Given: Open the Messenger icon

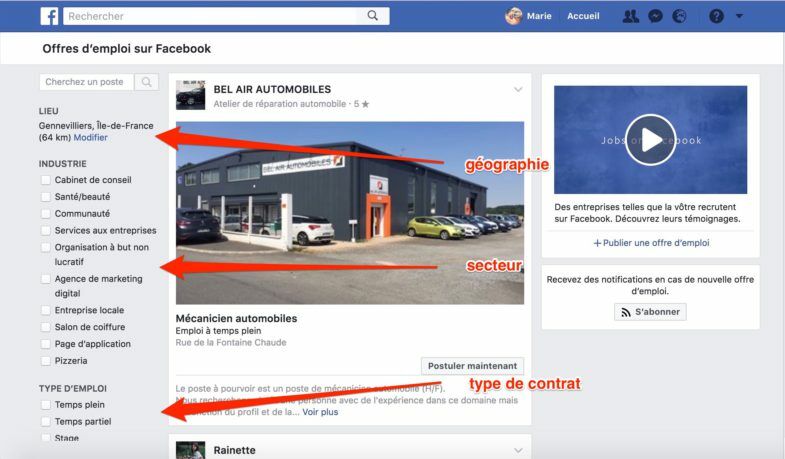Looking at the screenshot, I should point(655,17).
